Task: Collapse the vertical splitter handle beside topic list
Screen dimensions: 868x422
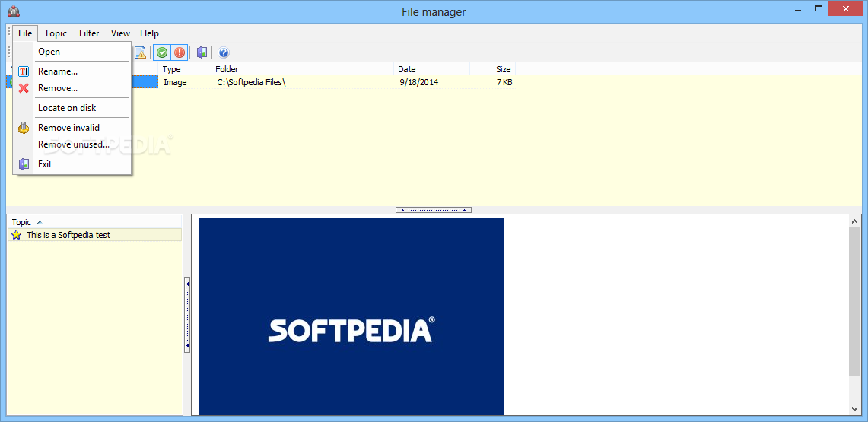Action: click(187, 314)
